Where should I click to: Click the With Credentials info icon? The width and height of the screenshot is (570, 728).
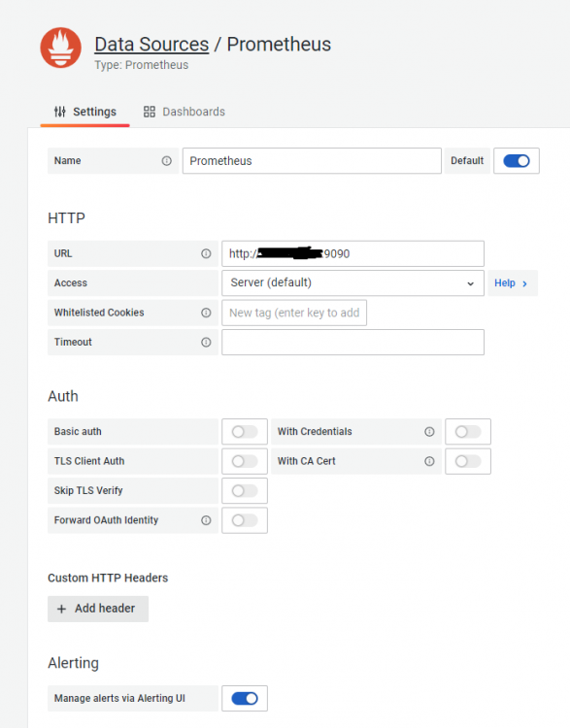tap(429, 432)
